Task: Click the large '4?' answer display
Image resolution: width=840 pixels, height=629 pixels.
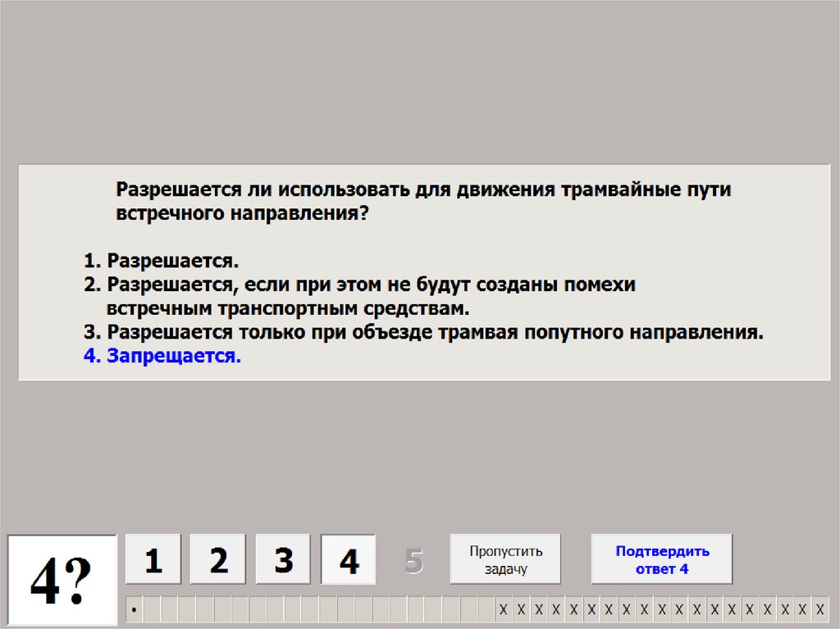Action: point(62,579)
